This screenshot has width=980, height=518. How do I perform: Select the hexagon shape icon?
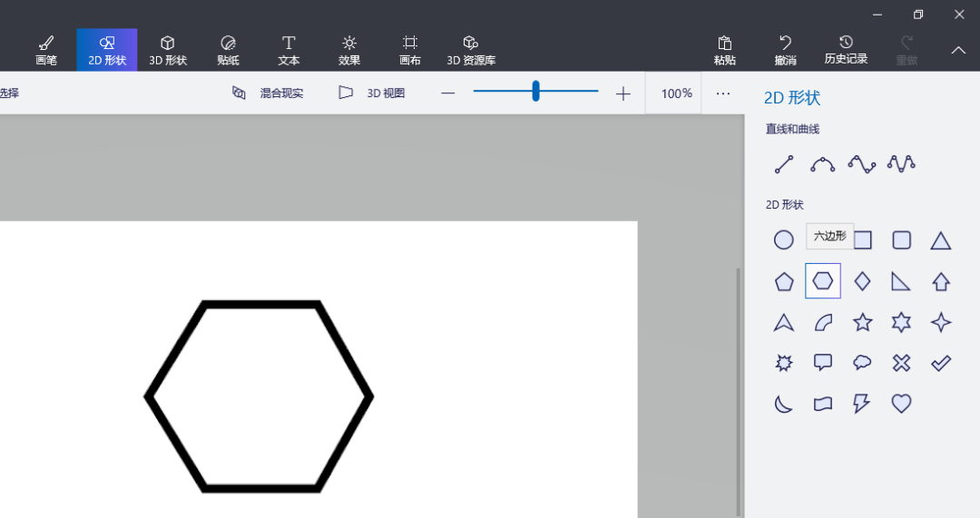coord(822,281)
